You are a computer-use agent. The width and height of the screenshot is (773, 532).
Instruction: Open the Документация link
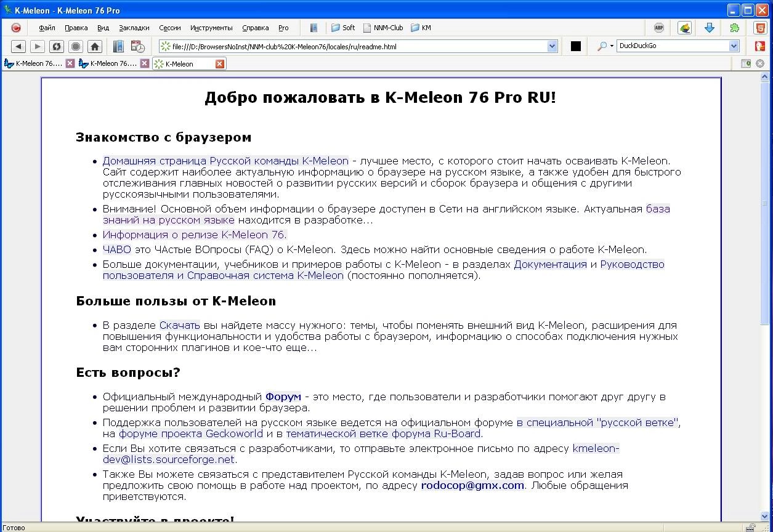coord(550,264)
